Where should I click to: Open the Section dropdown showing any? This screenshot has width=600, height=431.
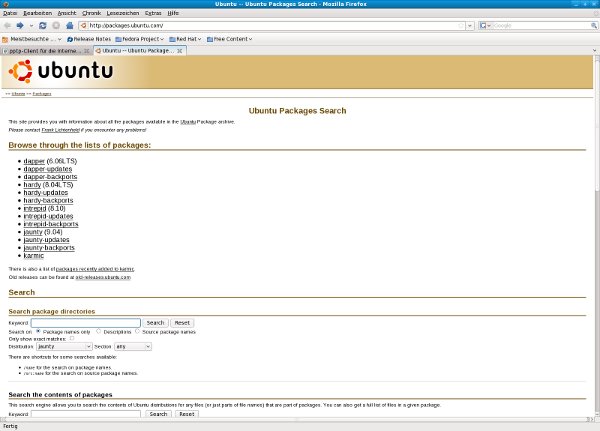click(x=132, y=346)
